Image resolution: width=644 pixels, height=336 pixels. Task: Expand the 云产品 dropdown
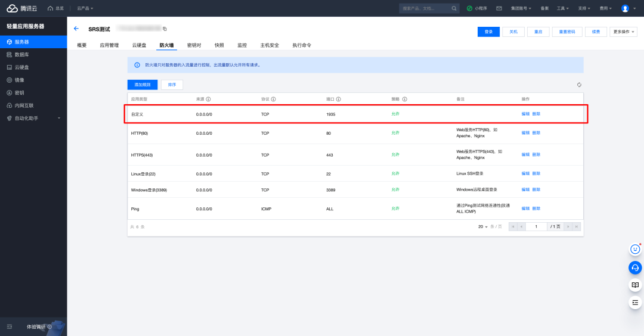tap(85, 8)
